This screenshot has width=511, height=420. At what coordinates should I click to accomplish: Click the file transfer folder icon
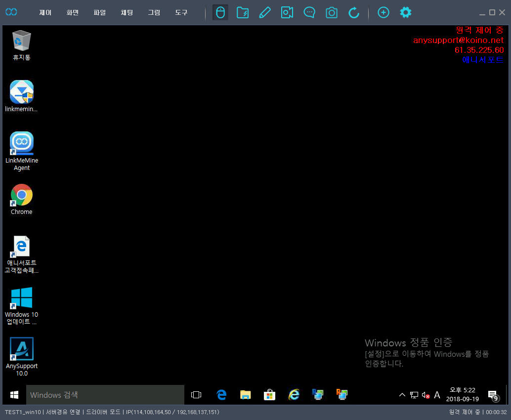[243, 12]
